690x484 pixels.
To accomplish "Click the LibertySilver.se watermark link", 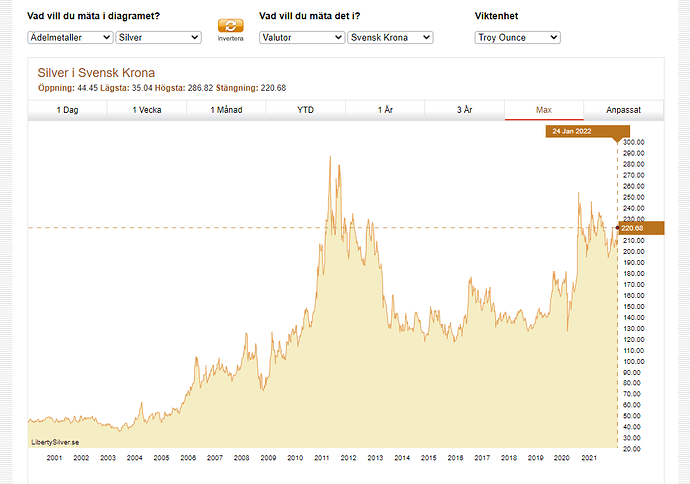I will 55,441.
